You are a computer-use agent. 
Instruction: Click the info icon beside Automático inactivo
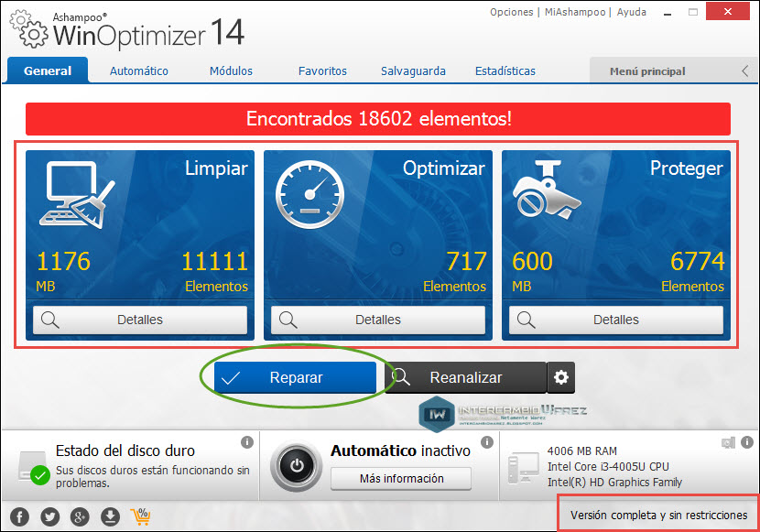pos(486,442)
